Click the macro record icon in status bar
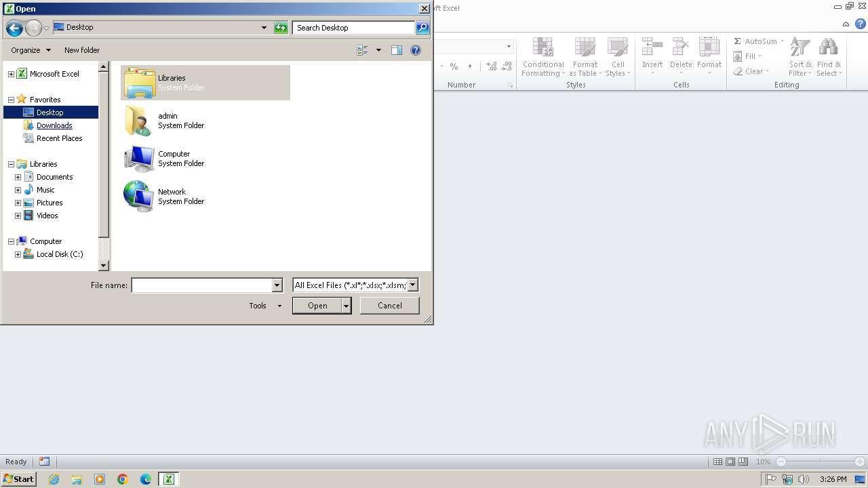This screenshot has height=488, width=868. 44,462
